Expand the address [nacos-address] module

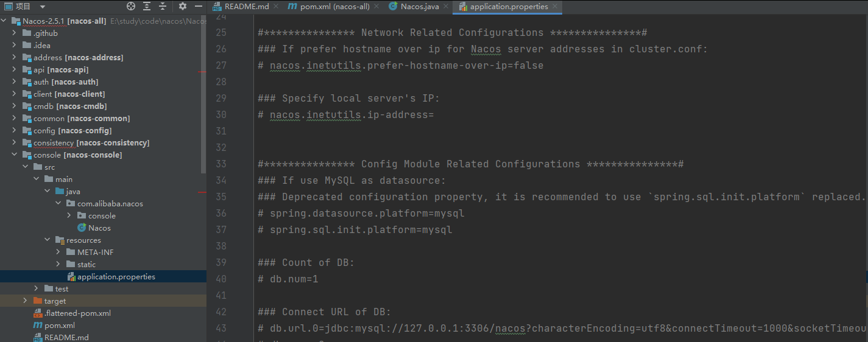coord(14,58)
